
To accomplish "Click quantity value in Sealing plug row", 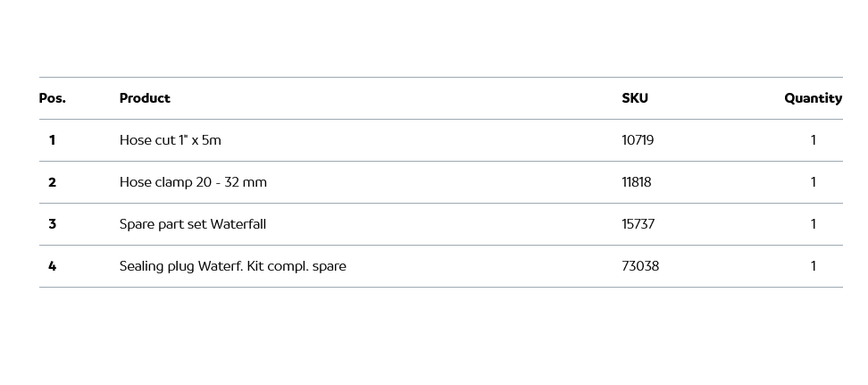I will tap(813, 266).
